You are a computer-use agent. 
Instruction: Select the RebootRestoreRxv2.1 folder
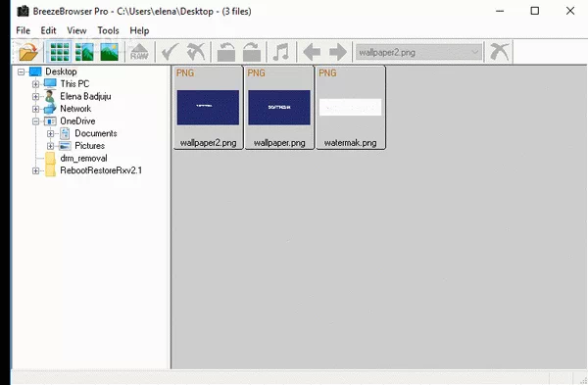(101, 170)
